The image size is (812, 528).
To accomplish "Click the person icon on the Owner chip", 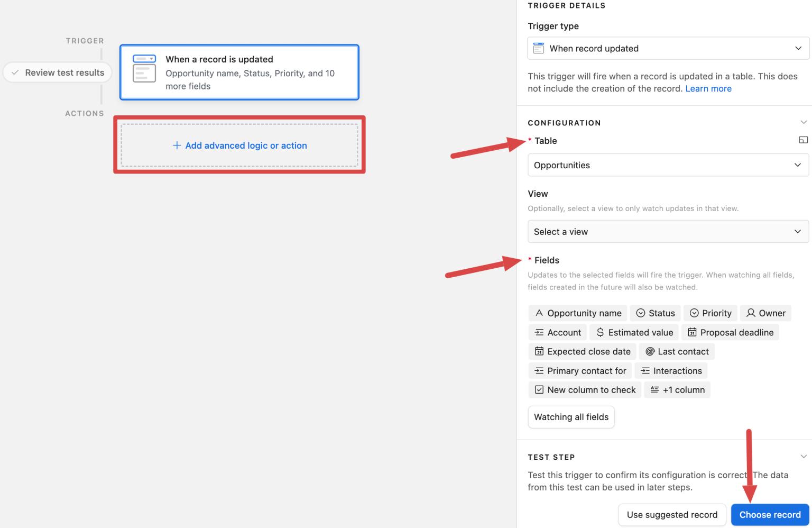I will coord(750,313).
